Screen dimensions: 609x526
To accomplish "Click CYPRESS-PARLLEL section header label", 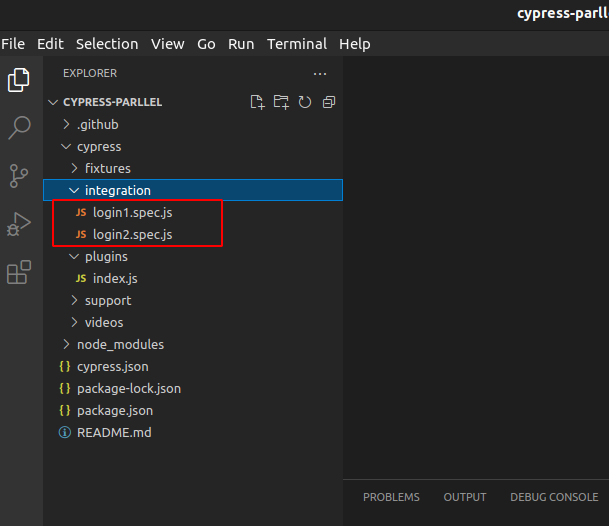I will [x=112, y=102].
